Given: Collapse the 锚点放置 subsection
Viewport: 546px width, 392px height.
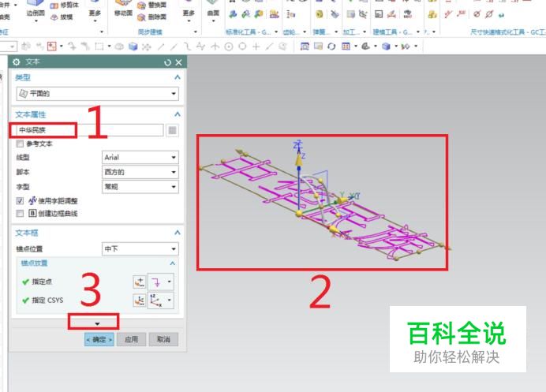Looking at the screenshot, I should pos(172,263).
